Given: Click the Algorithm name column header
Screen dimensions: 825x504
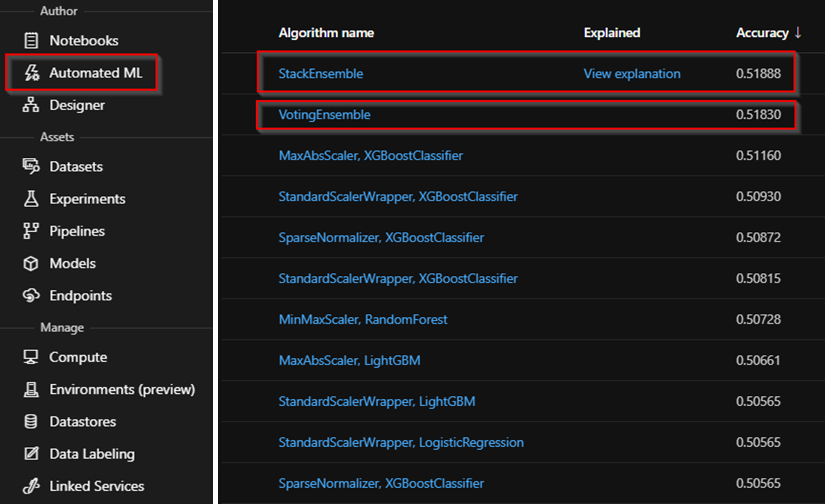Looking at the screenshot, I should (326, 33).
